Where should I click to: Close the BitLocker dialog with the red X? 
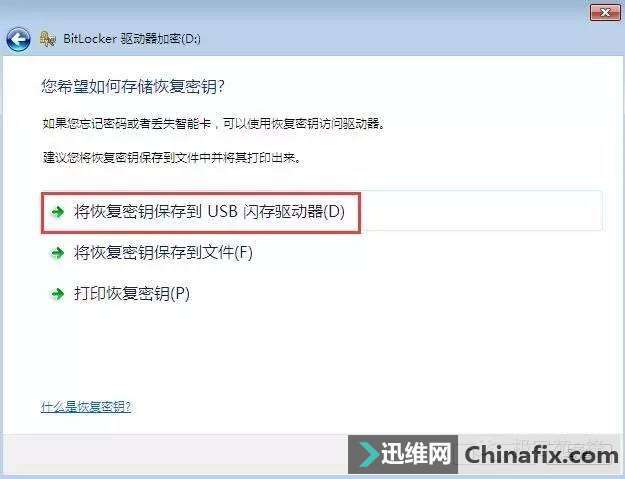pyautogui.click(x=605, y=12)
